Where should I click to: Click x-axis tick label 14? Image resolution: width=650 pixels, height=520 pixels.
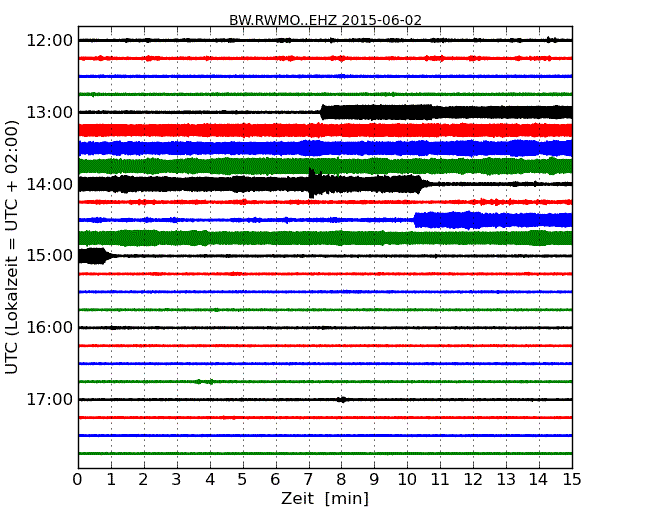coord(539,480)
